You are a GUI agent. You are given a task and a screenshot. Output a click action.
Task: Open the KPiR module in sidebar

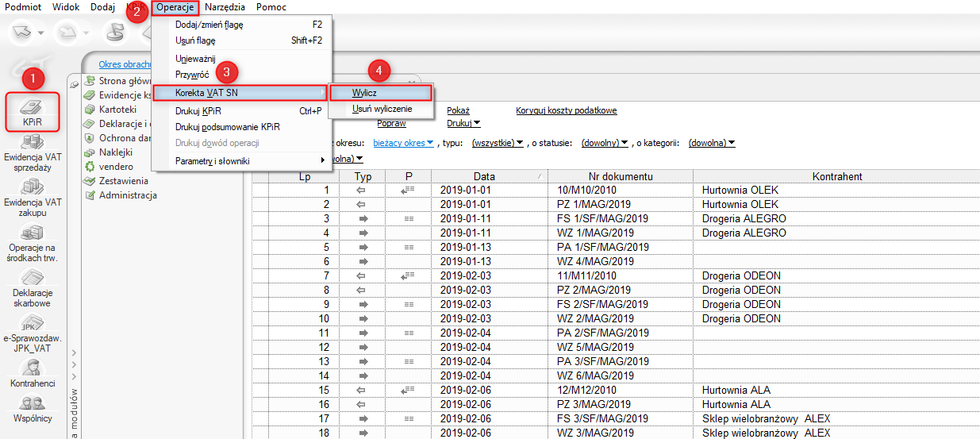(33, 112)
